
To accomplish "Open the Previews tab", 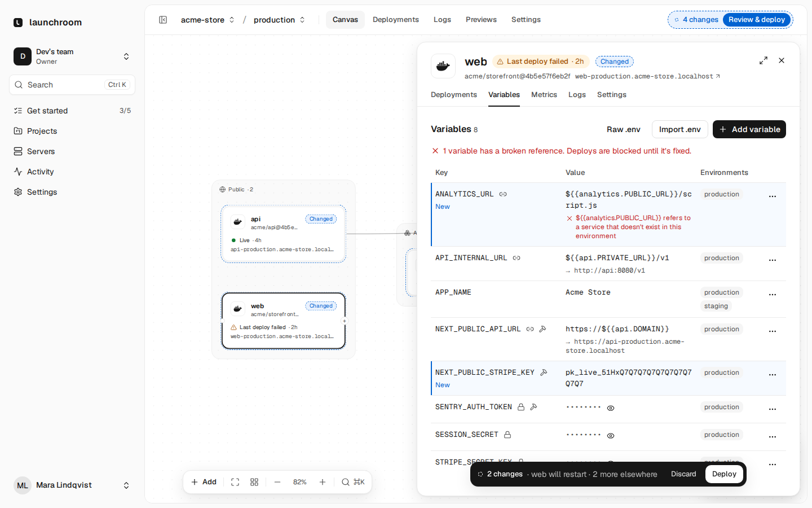I will click(x=481, y=20).
